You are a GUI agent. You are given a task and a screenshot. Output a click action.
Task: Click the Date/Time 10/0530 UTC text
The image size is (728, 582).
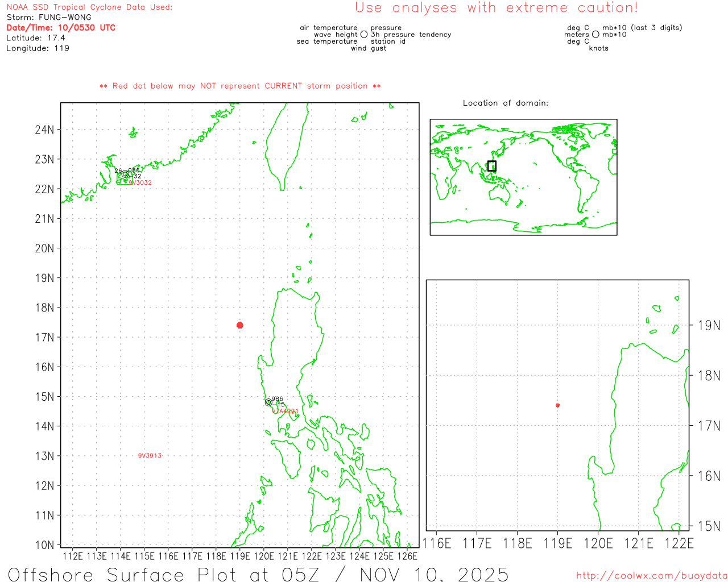[61, 27]
